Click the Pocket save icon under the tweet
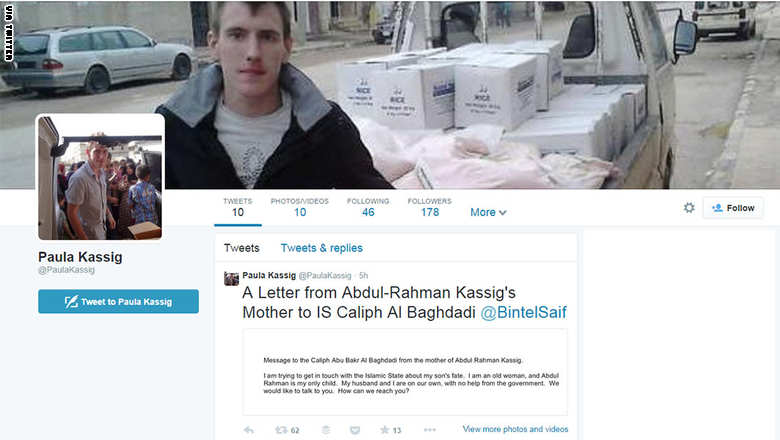The image size is (780, 440). coord(355,430)
